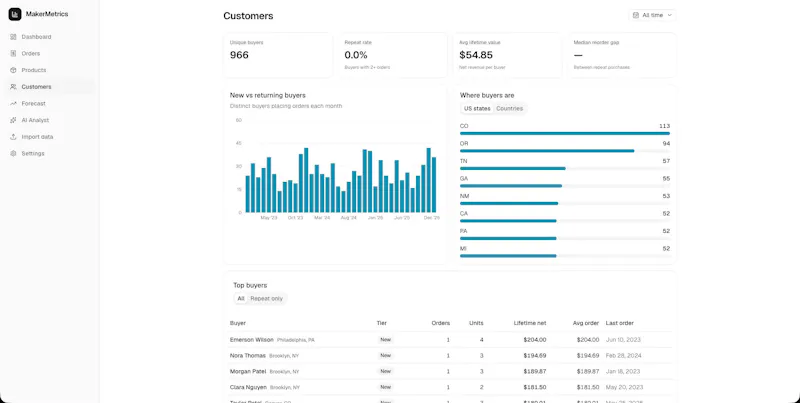Click New tier badge for Emerson Wilson
This screenshot has height=403, width=800.
pos(385,340)
